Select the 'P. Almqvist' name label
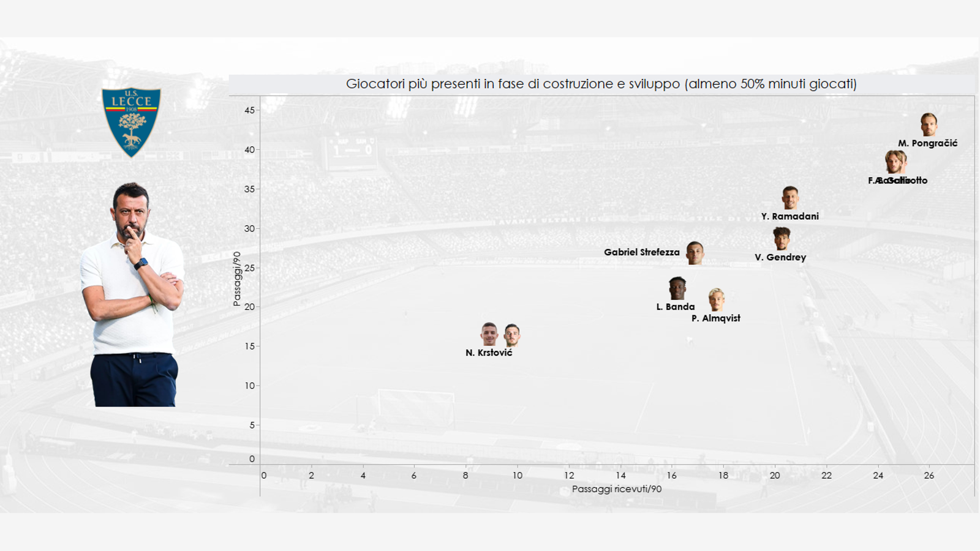Image resolution: width=980 pixels, height=551 pixels. click(715, 318)
